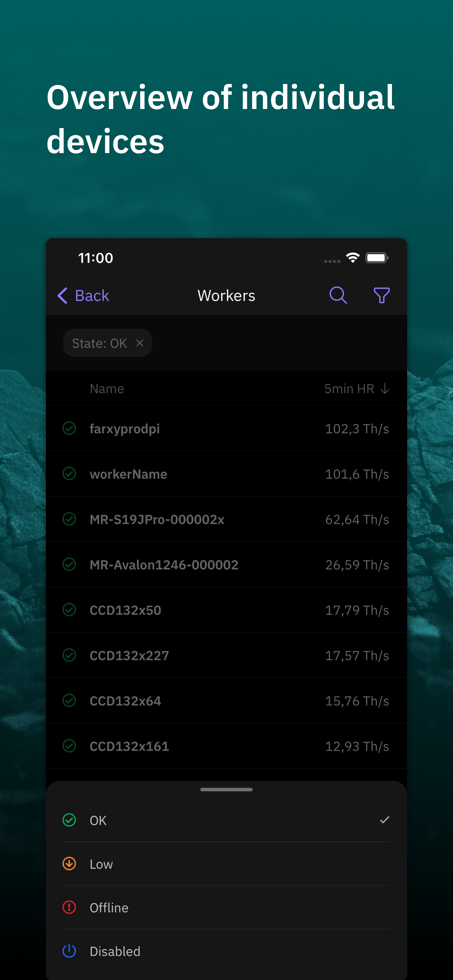453x980 pixels.
Task: Click status icon next to CCD132x50
Action: point(69,610)
